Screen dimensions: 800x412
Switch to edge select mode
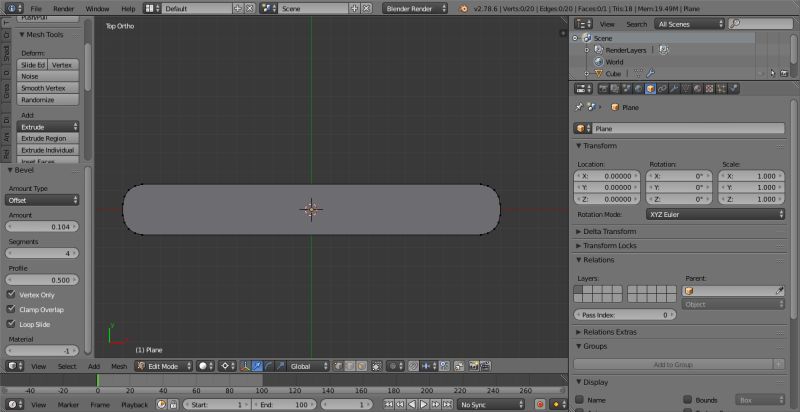349,366
